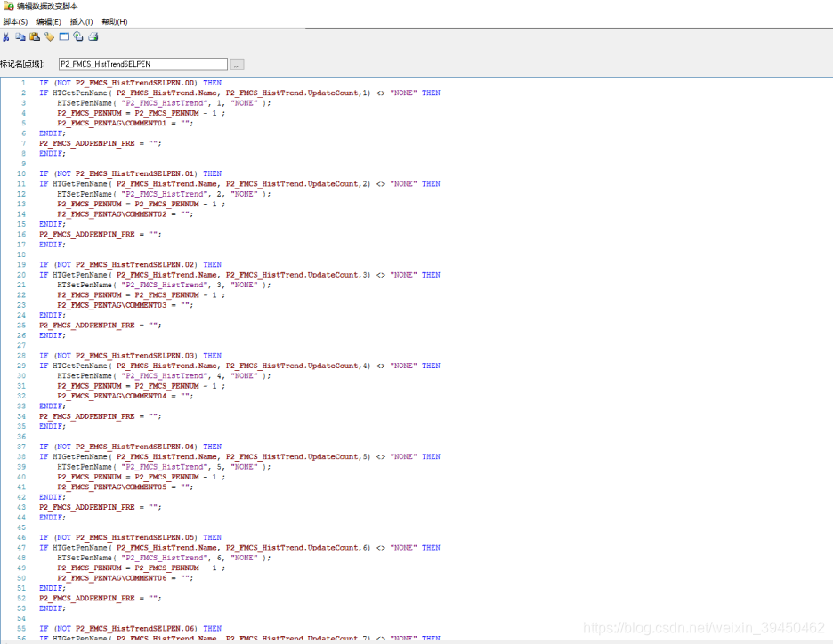Viewport: 833px width, 644px height.
Task: Click P2_FMCS_PENTAG\COMMENT06 assignment line
Action: (x=125, y=577)
